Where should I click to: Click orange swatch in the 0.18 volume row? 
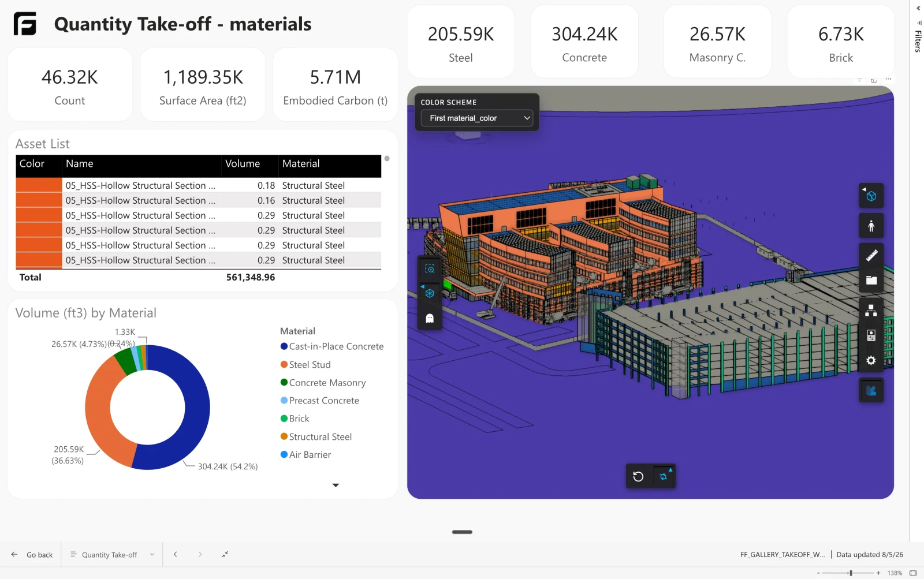39,185
